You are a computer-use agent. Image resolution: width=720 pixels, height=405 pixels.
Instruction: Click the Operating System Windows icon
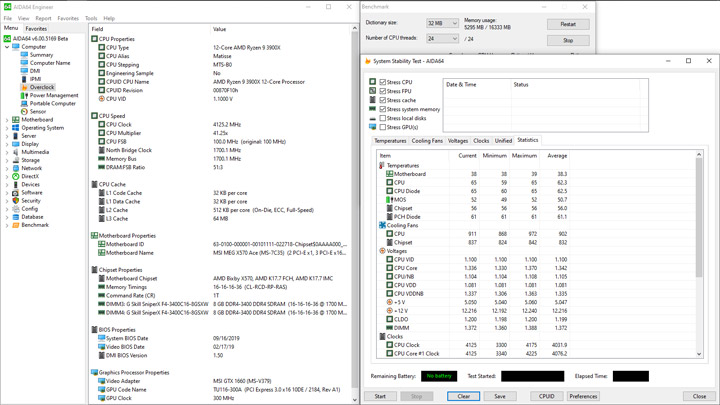[16, 128]
